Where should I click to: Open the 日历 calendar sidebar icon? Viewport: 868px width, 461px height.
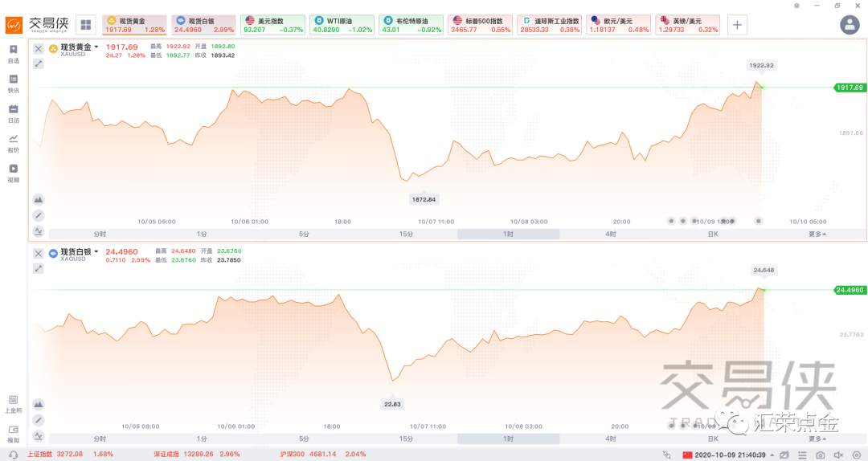14,113
